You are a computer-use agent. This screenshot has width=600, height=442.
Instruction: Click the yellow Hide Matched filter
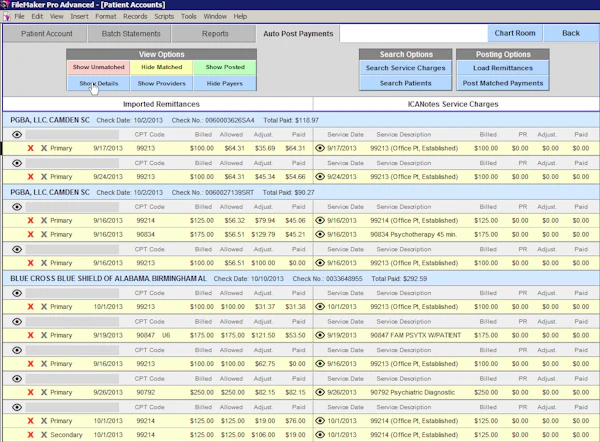161,67
